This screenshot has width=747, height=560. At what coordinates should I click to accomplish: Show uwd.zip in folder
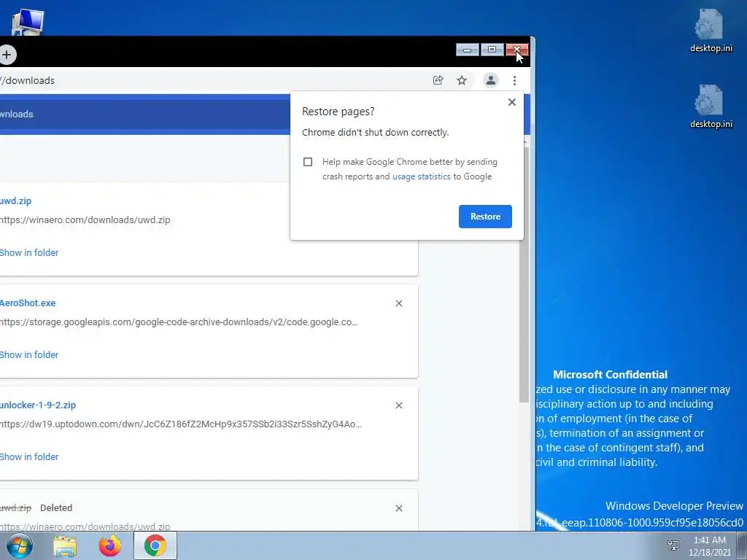[29, 252]
